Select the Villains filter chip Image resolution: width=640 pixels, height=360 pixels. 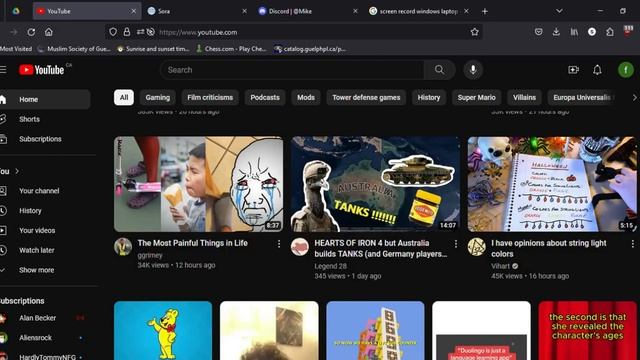[x=524, y=98]
